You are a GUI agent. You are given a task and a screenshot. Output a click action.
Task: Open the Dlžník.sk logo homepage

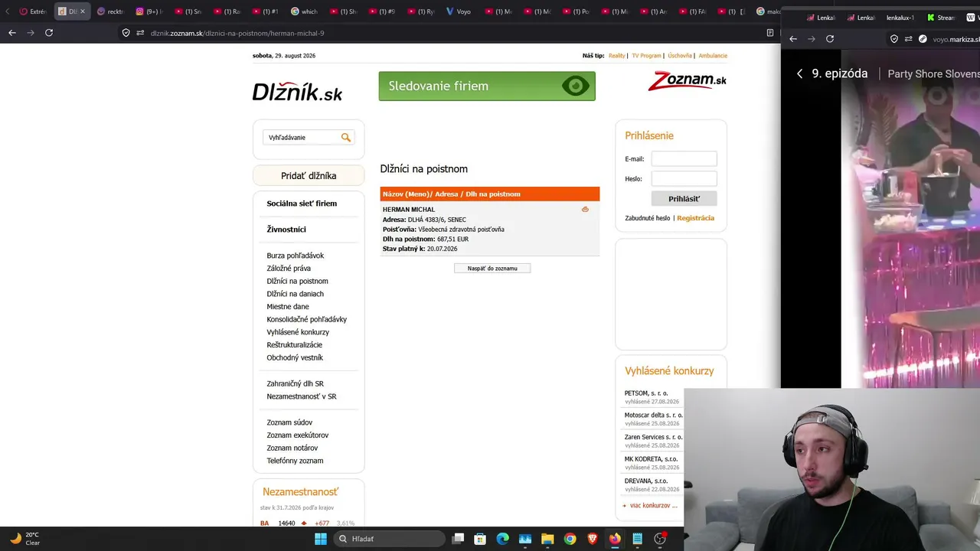pos(297,92)
